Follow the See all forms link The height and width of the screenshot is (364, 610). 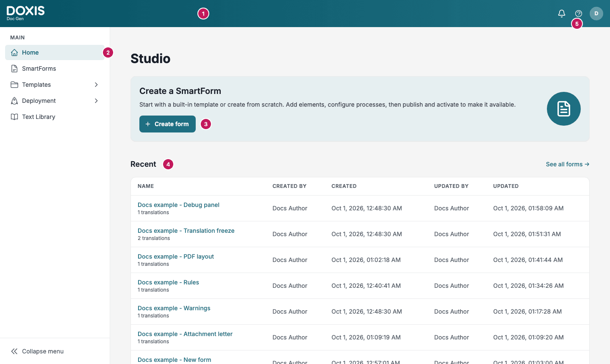point(568,164)
